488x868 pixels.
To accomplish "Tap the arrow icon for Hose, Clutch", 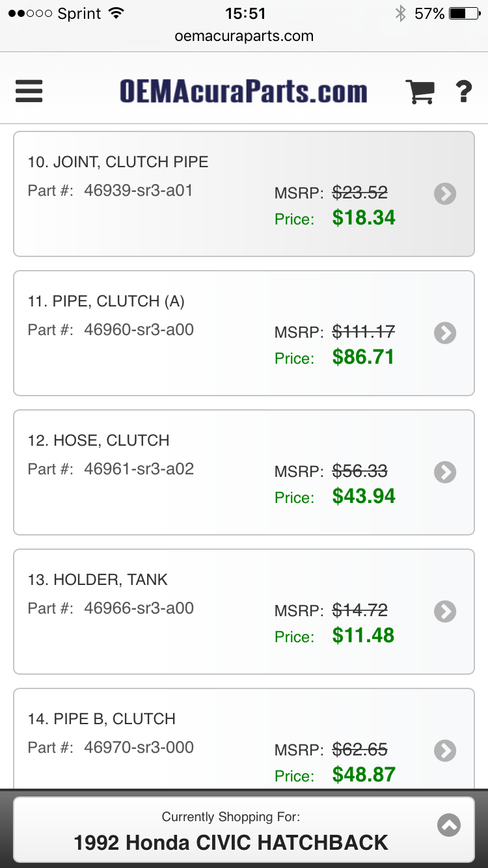I will coord(445,472).
